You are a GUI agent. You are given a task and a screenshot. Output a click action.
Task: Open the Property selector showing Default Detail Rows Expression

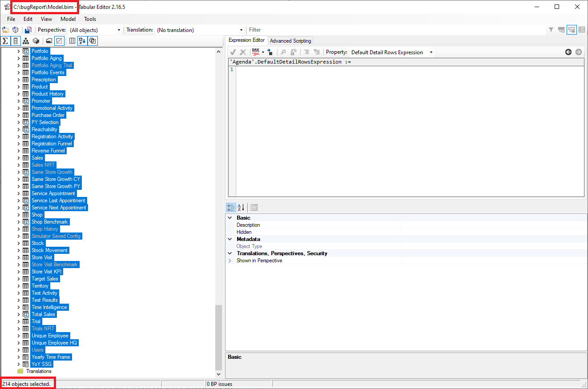391,52
